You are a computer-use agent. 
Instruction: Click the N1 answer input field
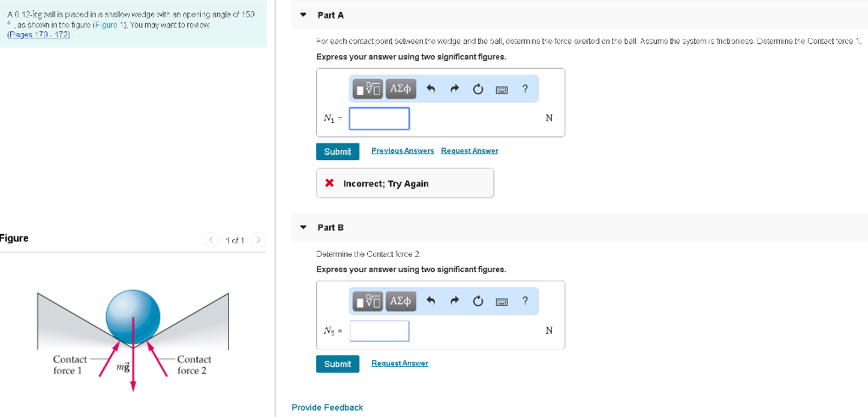pos(379,119)
